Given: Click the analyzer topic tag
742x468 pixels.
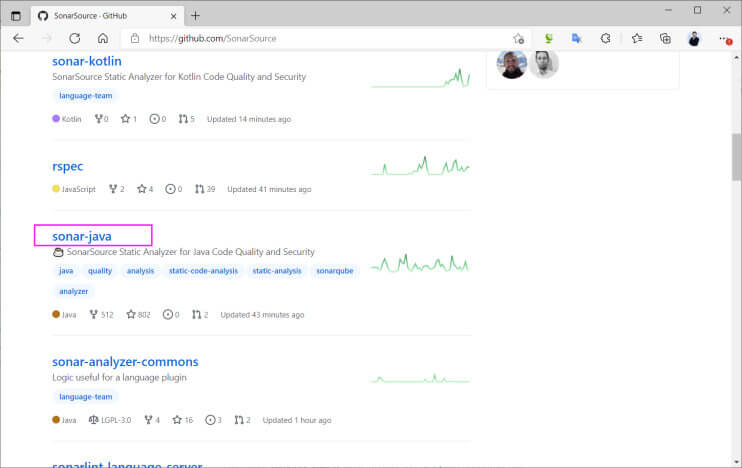Looking at the screenshot, I should click(x=73, y=291).
